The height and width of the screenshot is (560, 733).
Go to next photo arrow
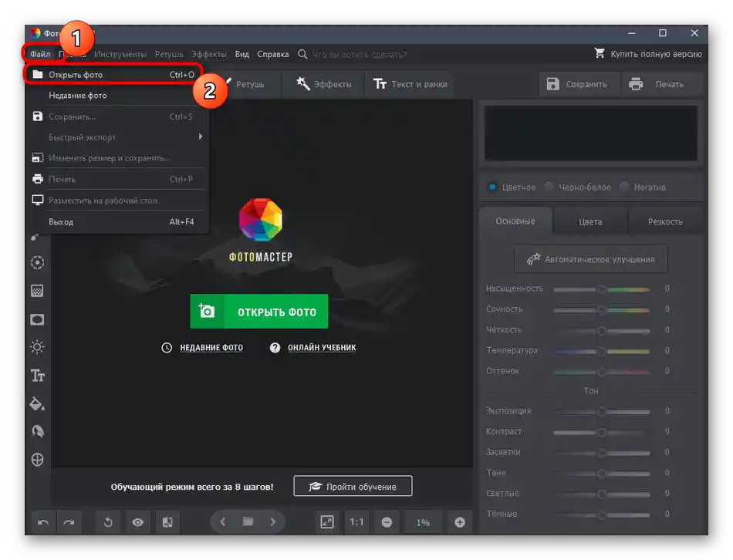[272, 521]
